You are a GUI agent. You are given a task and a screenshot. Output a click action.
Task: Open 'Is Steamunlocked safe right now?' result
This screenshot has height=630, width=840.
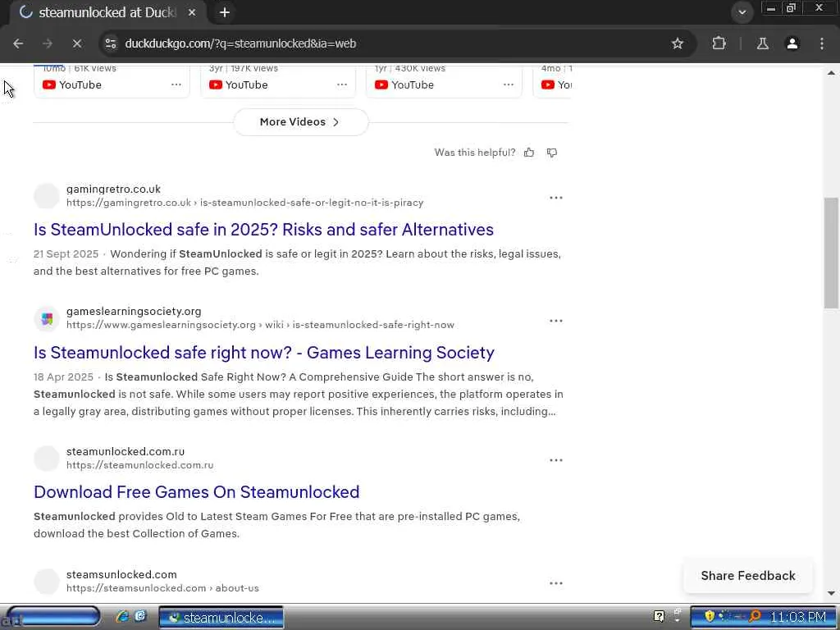click(x=264, y=353)
